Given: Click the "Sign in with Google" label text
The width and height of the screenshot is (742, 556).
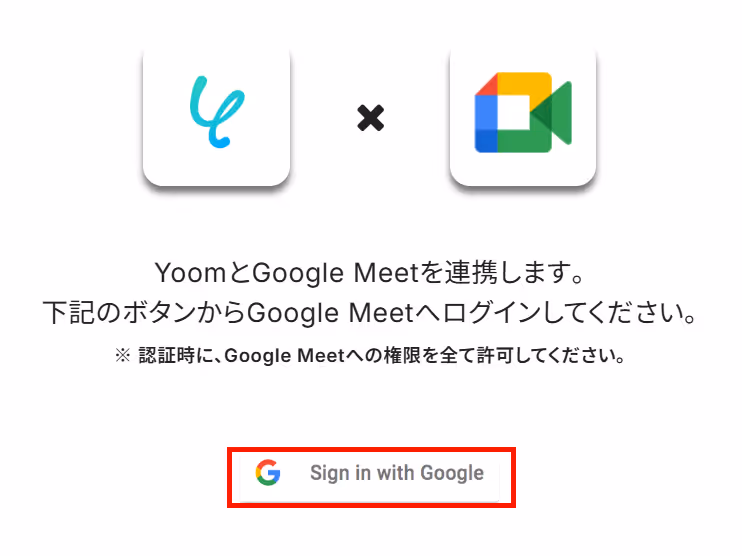Looking at the screenshot, I should pos(397,473).
